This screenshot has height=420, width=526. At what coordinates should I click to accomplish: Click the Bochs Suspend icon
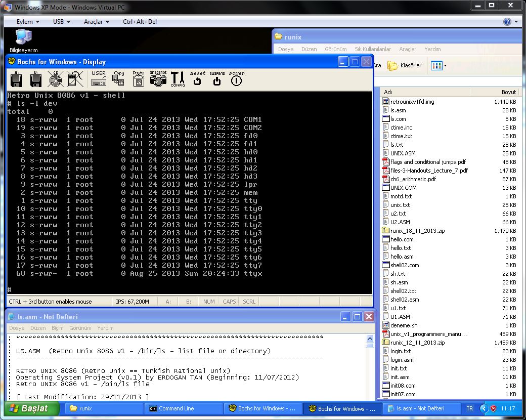tap(217, 79)
